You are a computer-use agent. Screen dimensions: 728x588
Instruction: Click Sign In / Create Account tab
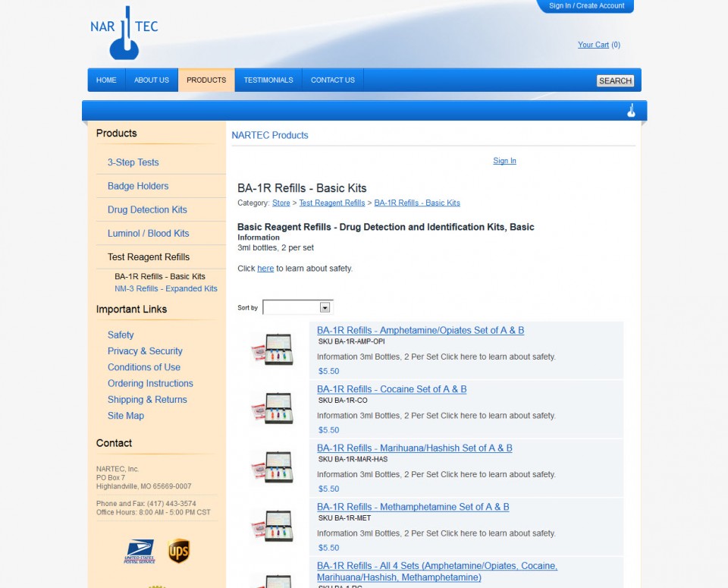(586, 6)
